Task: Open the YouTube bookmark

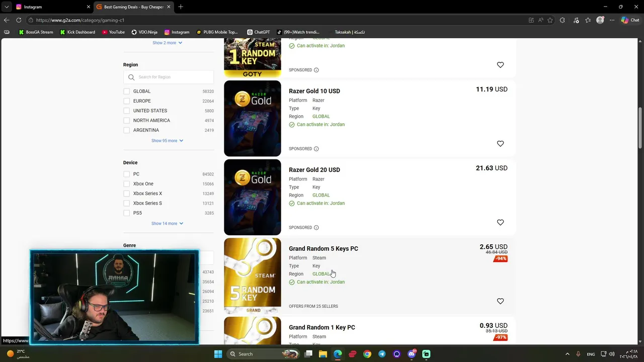Action: [x=113, y=32]
